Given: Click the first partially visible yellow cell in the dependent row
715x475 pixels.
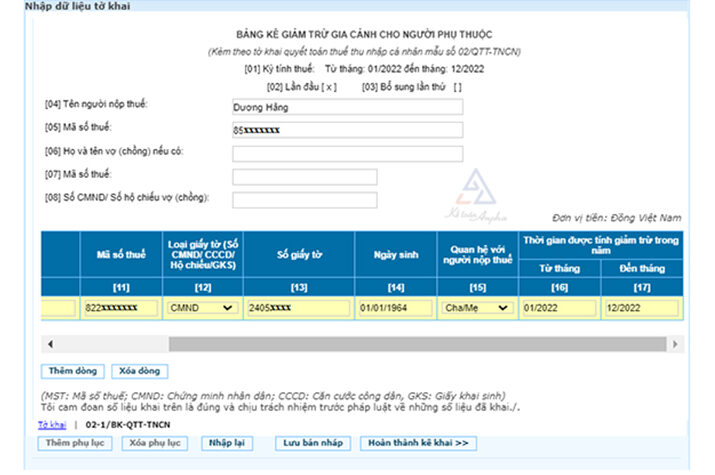Looking at the screenshot, I should pos(58,308).
